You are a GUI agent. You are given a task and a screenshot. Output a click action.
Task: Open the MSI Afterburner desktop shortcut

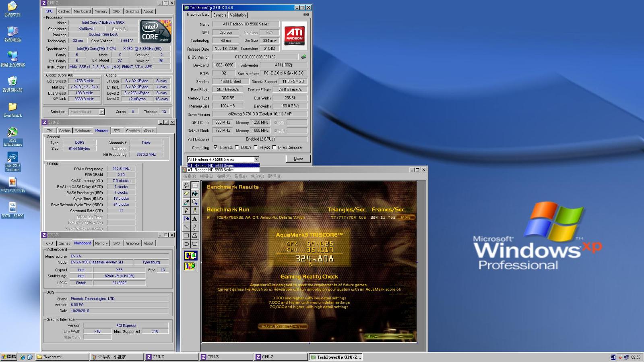click(x=12, y=137)
